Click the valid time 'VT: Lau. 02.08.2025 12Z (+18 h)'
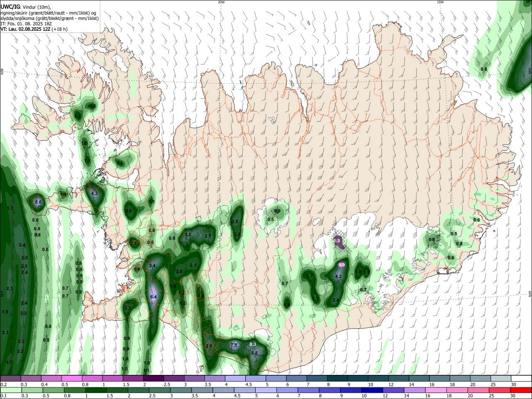532x399 pixels. click(x=34, y=29)
